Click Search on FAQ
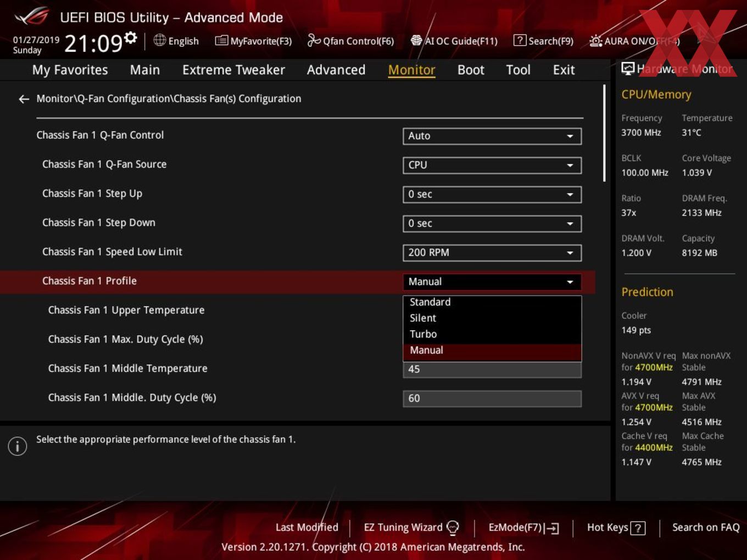Viewport: 747px width, 560px height. tap(706, 528)
